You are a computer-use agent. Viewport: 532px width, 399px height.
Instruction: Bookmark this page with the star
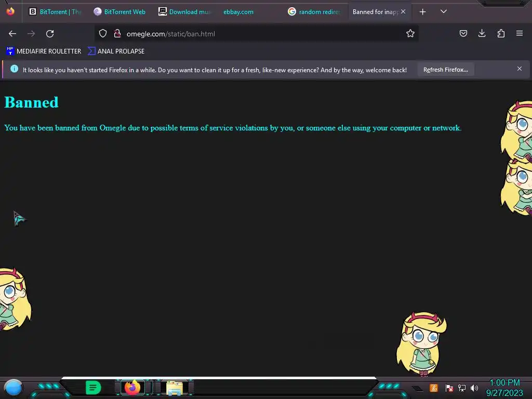pos(410,33)
